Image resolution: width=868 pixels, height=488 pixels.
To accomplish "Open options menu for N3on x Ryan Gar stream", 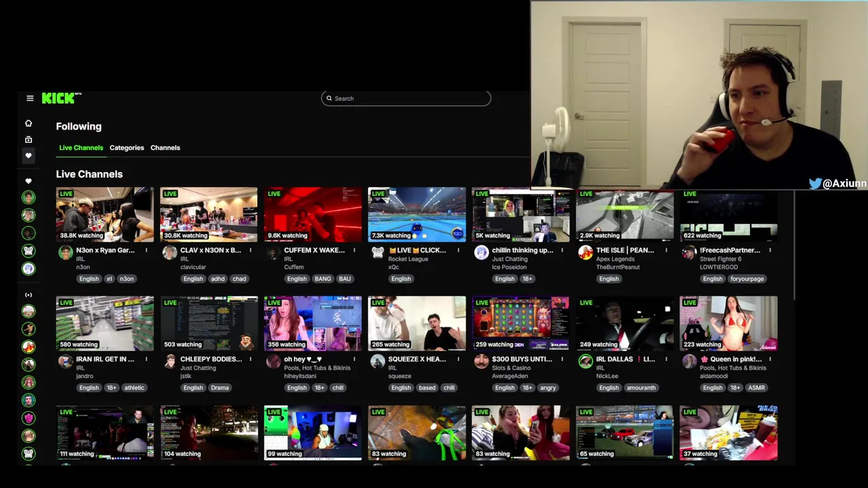I will (x=146, y=250).
